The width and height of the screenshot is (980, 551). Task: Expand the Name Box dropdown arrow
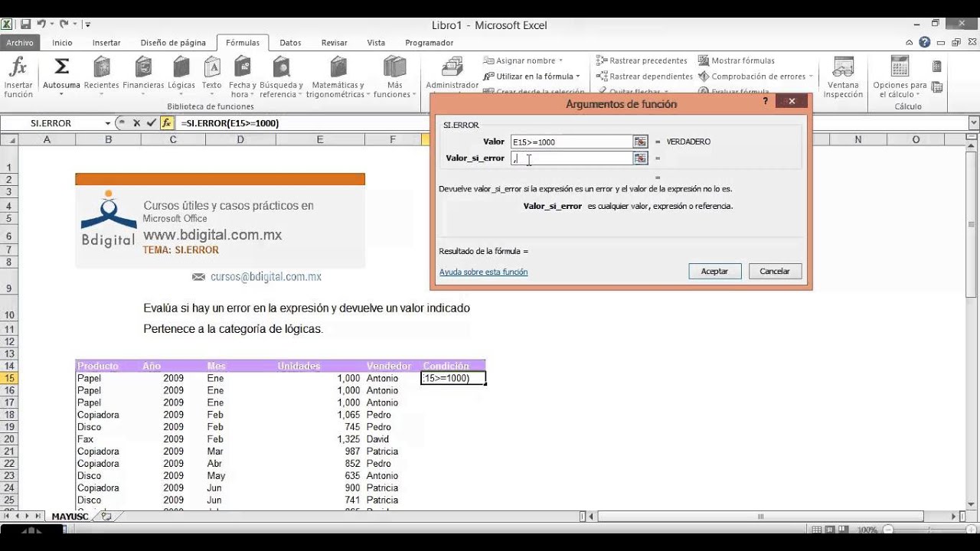point(108,122)
